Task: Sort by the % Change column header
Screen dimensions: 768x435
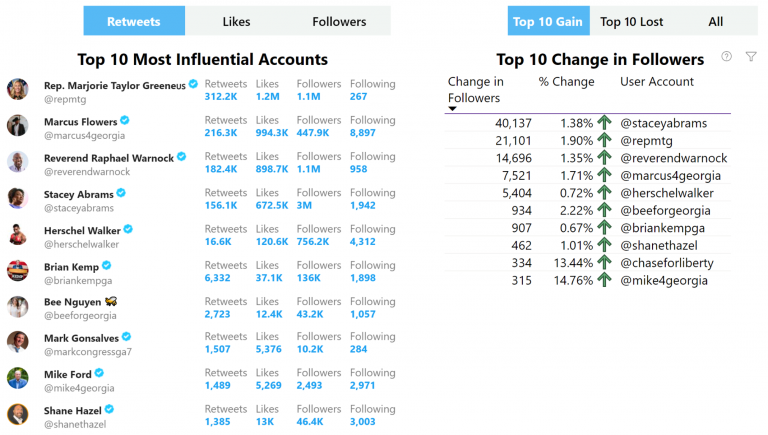Action: (x=566, y=81)
